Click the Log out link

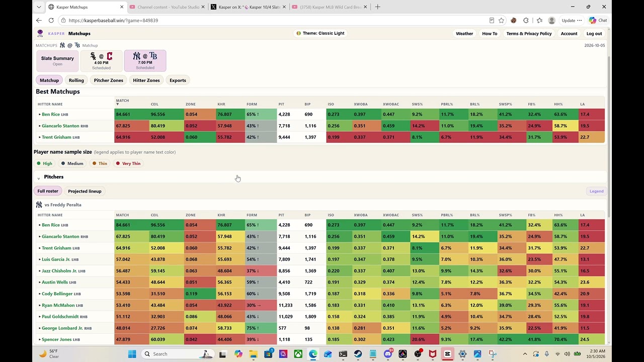coord(594,34)
